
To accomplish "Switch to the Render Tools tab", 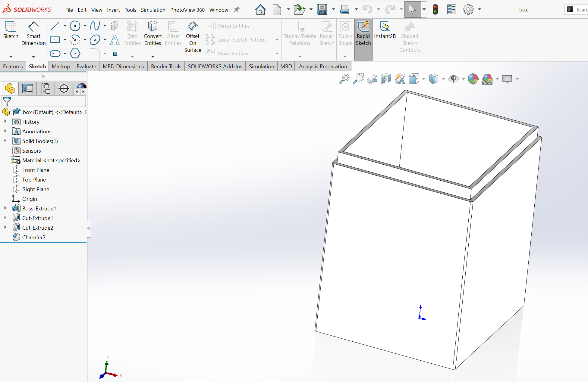I will [x=166, y=66].
